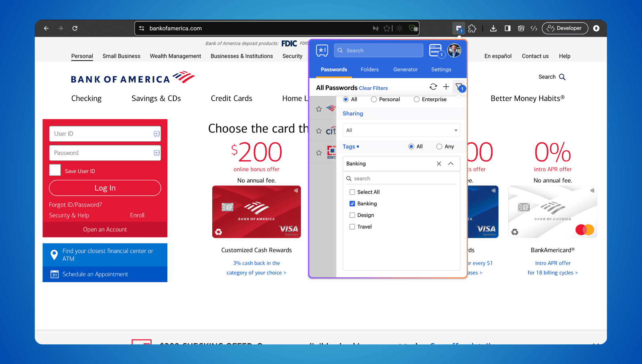
Task: Go forward in browser history
Action: pos(60,28)
